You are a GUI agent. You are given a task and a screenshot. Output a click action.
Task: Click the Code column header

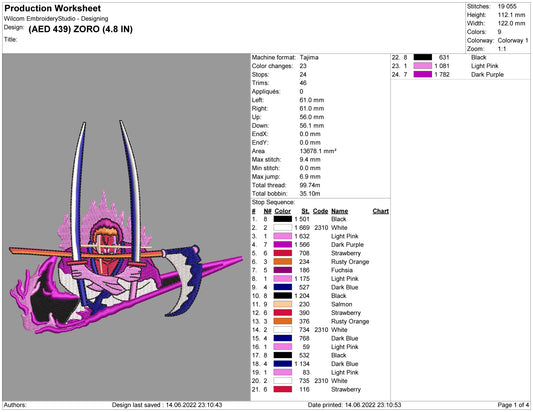320,211
